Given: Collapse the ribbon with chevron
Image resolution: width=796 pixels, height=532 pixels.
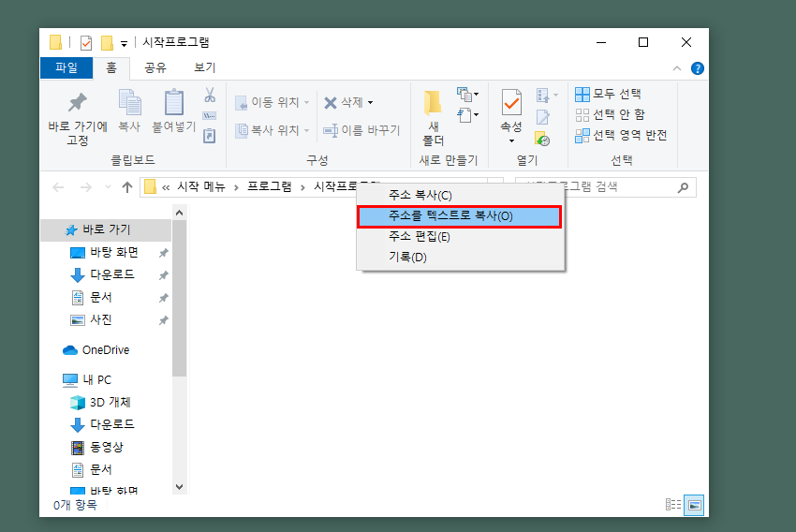Looking at the screenshot, I should click(x=677, y=68).
